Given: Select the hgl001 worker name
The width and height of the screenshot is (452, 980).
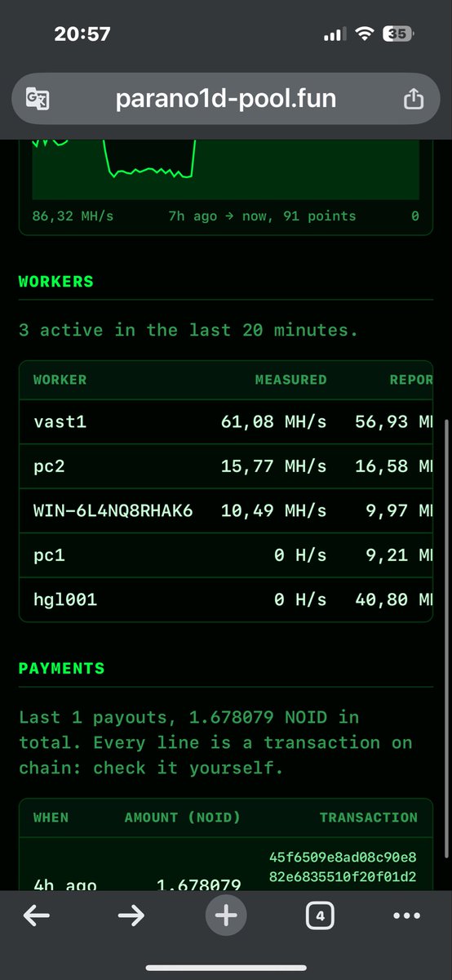Looking at the screenshot, I should tap(65, 599).
